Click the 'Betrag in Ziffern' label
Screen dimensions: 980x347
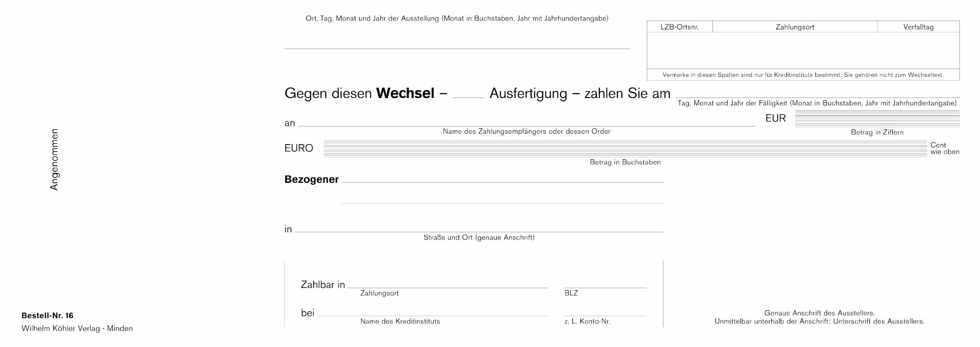click(x=877, y=132)
